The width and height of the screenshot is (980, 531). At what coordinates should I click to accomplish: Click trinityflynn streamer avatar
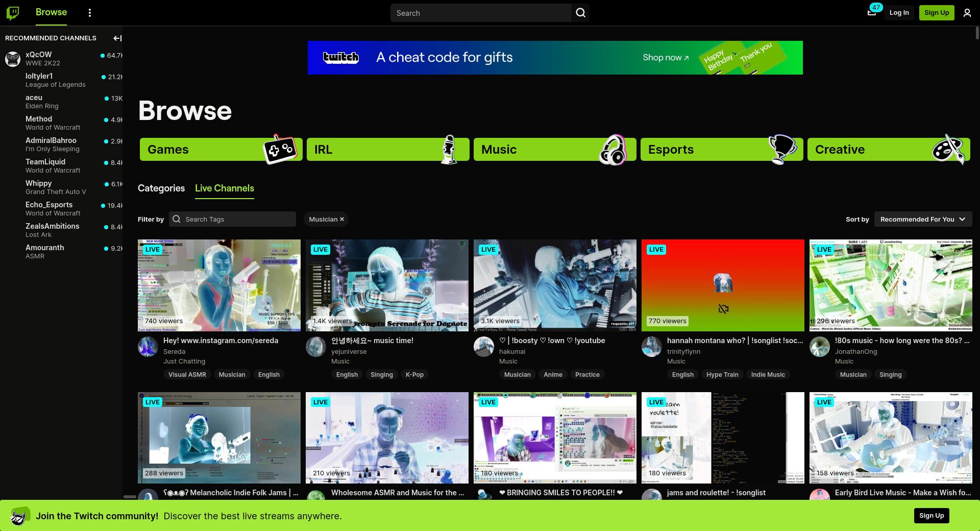tap(652, 347)
